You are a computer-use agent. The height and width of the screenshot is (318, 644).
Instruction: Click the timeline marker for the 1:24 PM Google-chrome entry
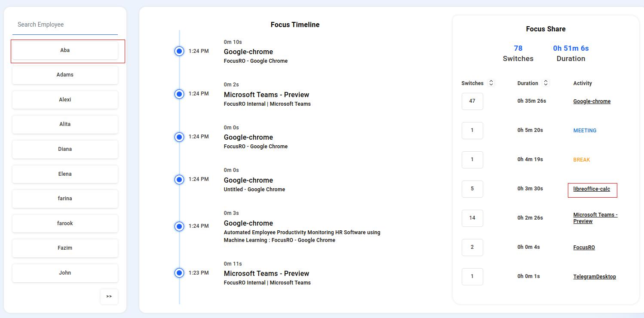coord(179,51)
